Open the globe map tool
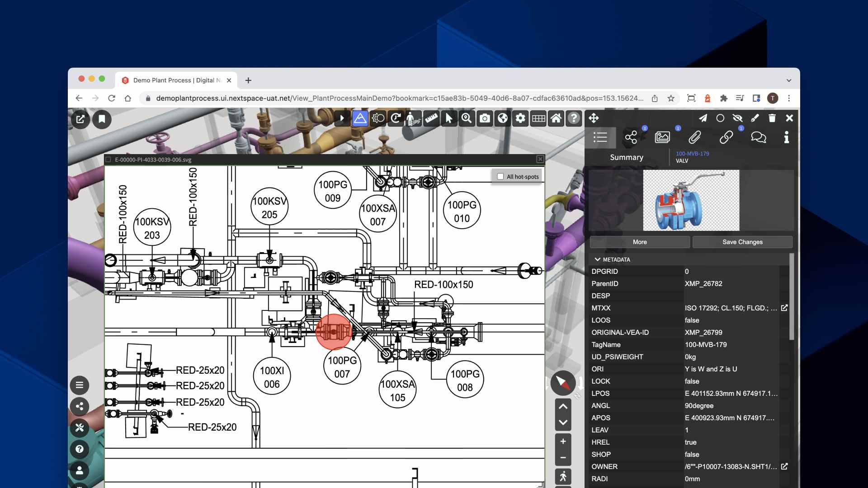This screenshot has width=868, height=488. pyautogui.click(x=503, y=118)
